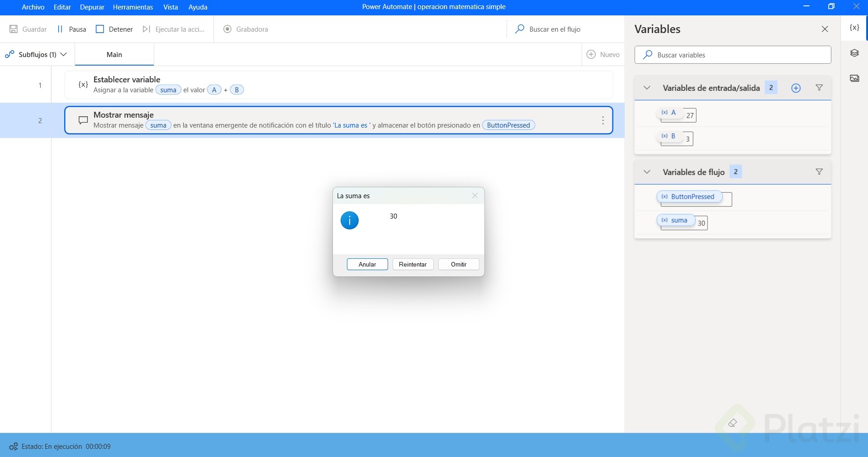Click the Guardar save icon
868x457 pixels.
coord(14,29)
